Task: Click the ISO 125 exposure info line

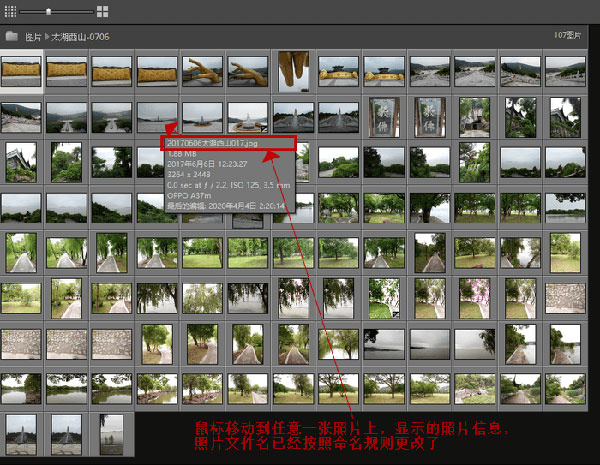Action: click(228, 185)
